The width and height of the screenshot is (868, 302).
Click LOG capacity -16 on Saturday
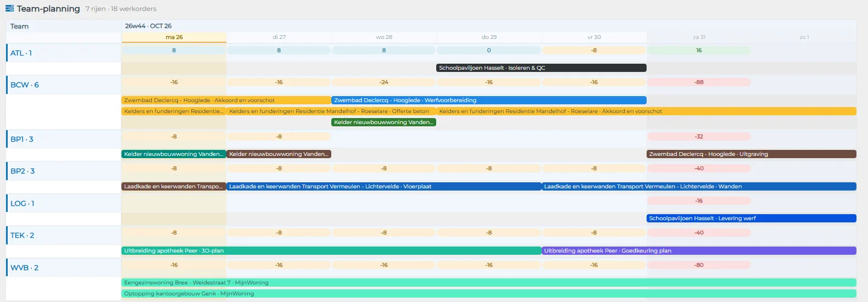point(699,201)
